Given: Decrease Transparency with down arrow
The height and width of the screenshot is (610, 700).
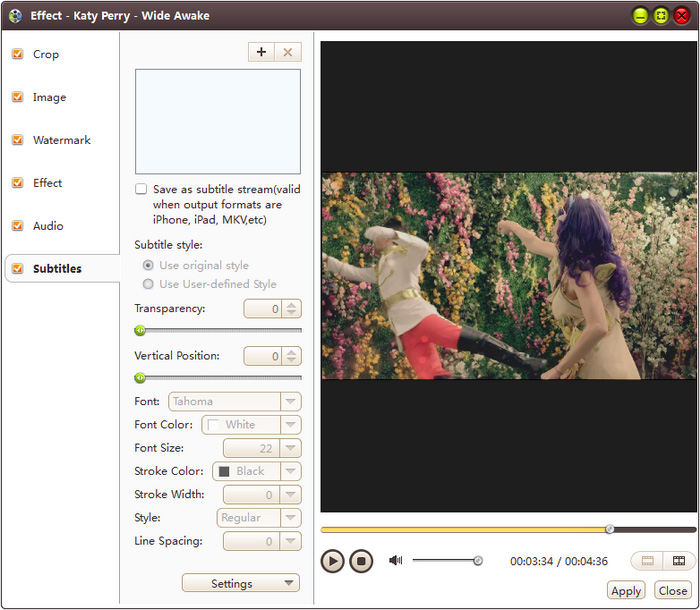Looking at the screenshot, I should click(x=292, y=312).
